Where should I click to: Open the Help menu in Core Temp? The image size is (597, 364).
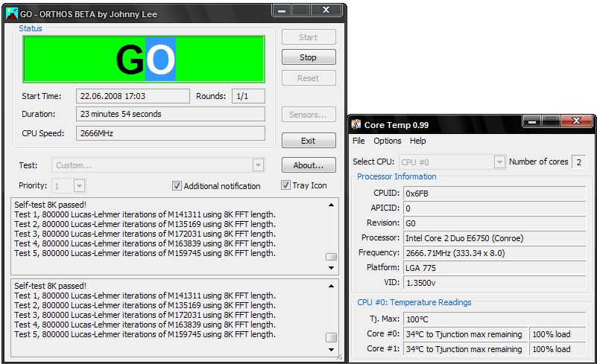point(417,141)
